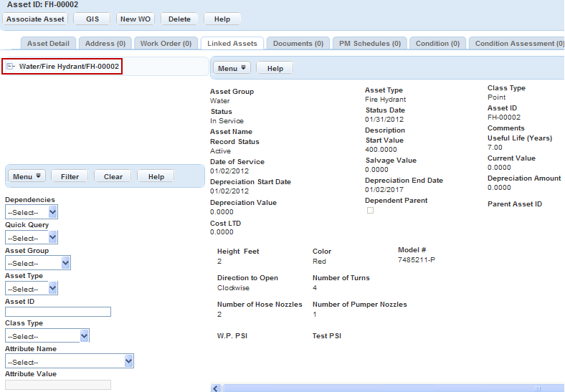The width and height of the screenshot is (565, 392).
Task: Click the Filter button
Action: pos(70,176)
